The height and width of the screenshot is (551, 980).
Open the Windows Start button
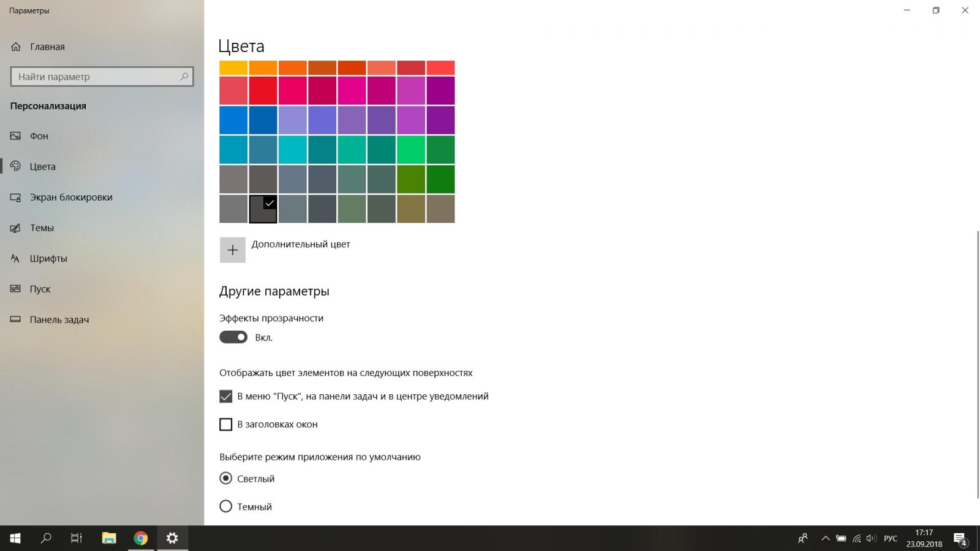point(15,538)
